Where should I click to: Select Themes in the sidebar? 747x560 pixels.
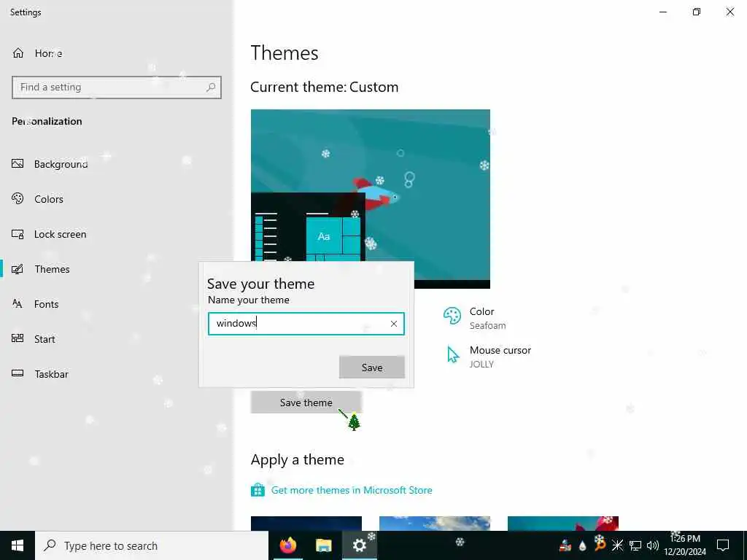(x=52, y=269)
